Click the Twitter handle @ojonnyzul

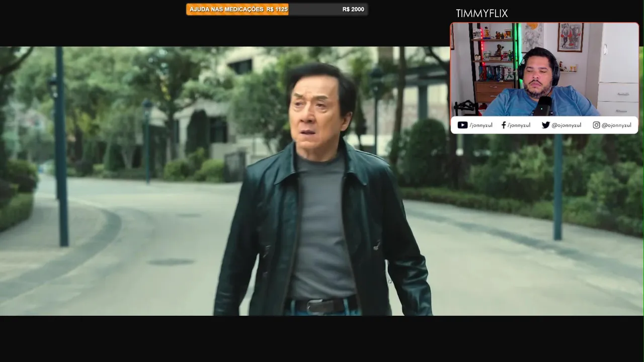point(566,125)
